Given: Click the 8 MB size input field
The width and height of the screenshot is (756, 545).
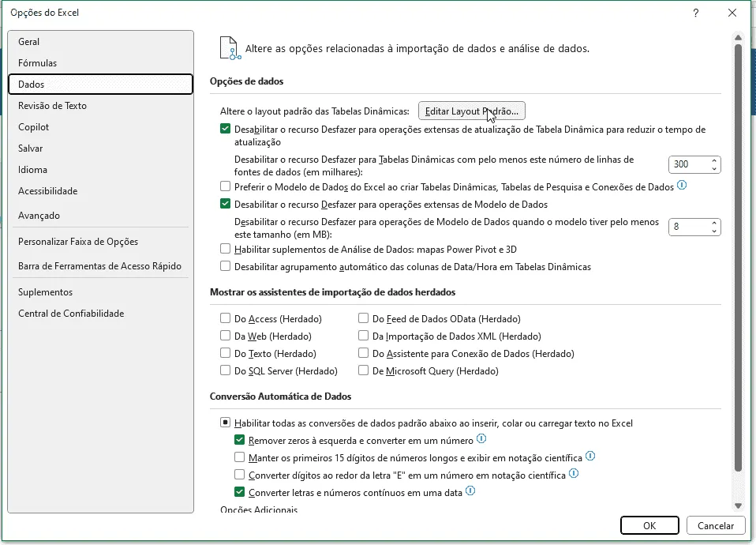Looking at the screenshot, I should tap(689, 227).
